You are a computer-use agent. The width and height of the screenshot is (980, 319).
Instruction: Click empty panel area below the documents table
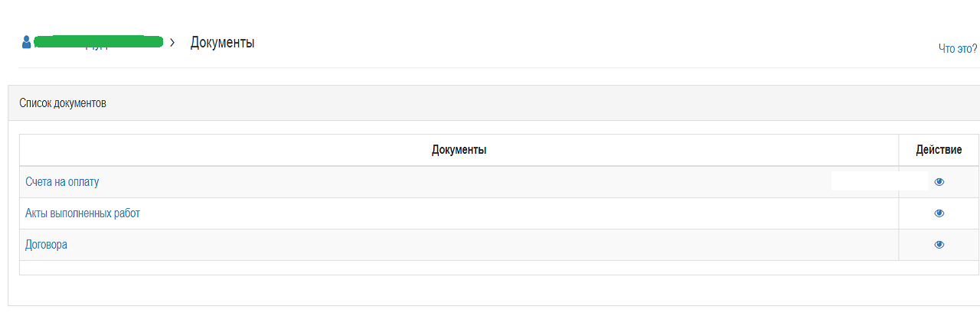tap(494, 291)
